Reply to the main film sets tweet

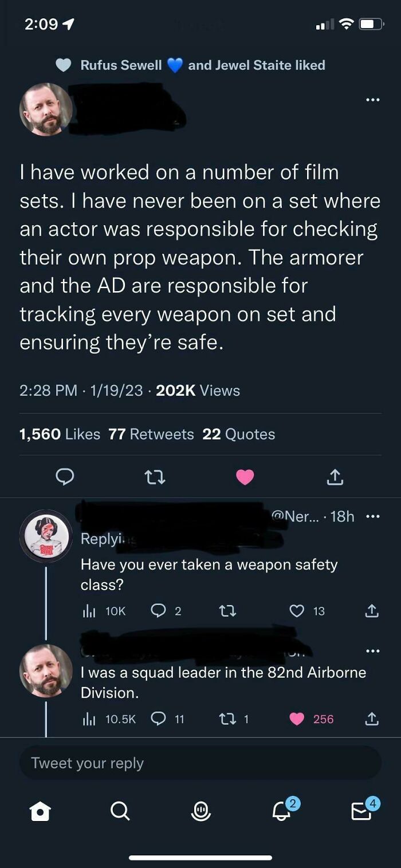[65, 477]
